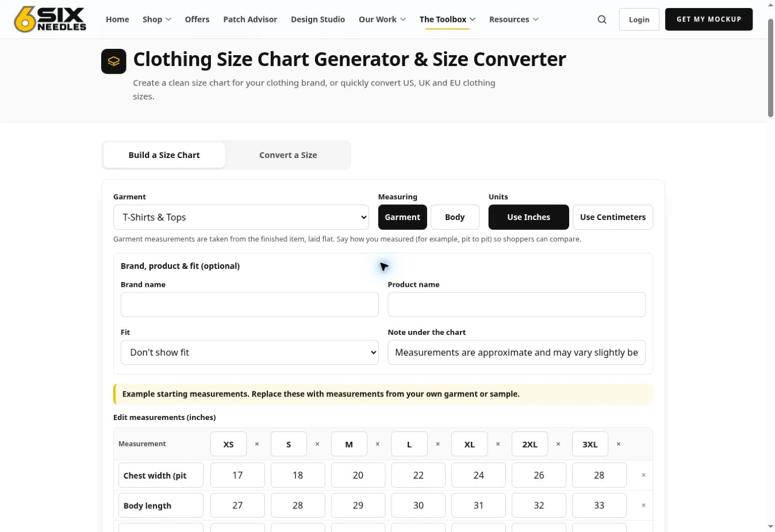Image resolution: width=775 pixels, height=532 pixels.
Task: Click the Six Needles logo
Action: point(51,19)
